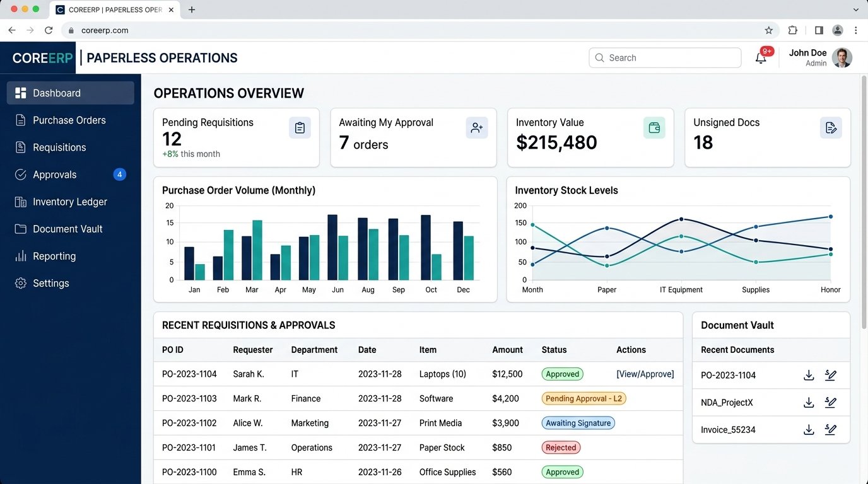Click the Awaiting My Approval user icon
This screenshot has height=484, width=868.
(477, 128)
